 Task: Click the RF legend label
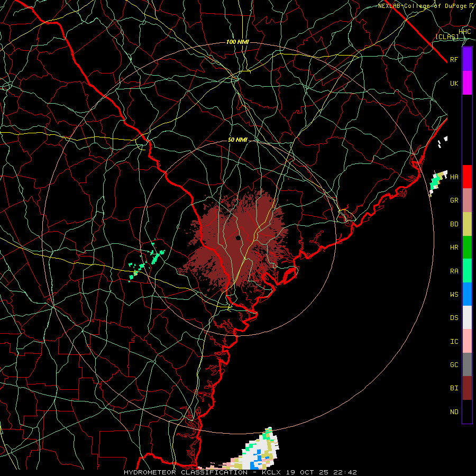(454, 60)
